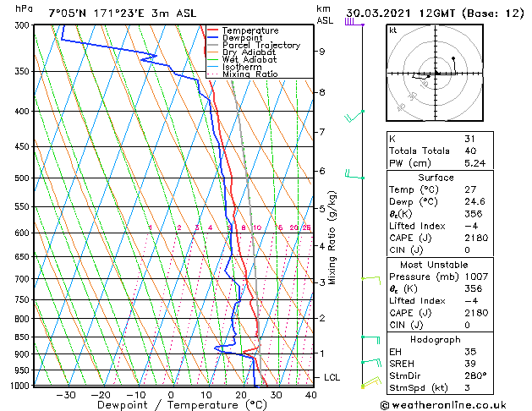
Task: Click the green wind barb at 850 hPa
Action: click(x=370, y=340)
